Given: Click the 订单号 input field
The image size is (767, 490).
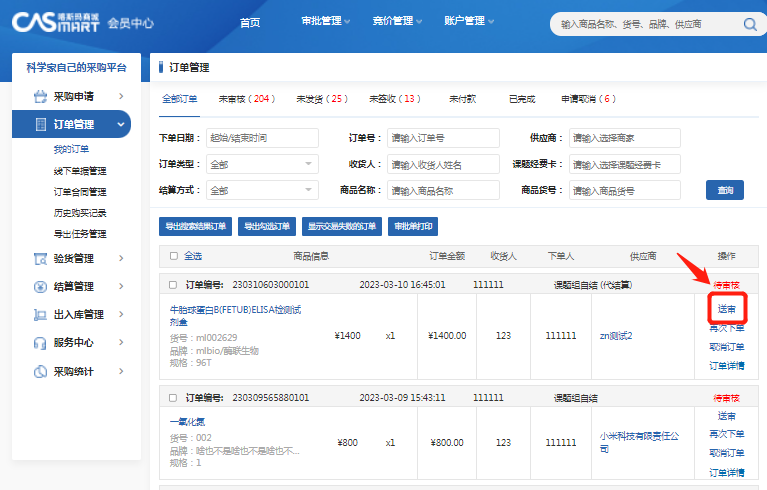Looking at the screenshot, I should pyautogui.click(x=442, y=138).
